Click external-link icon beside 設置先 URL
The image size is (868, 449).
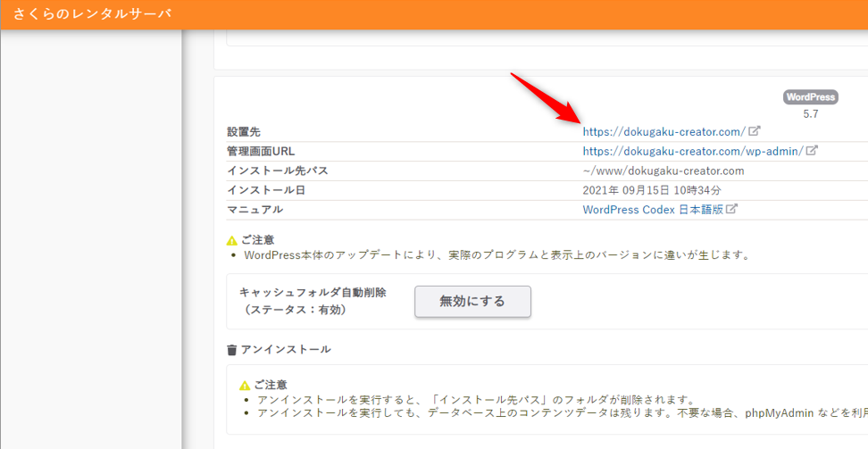point(755,131)
